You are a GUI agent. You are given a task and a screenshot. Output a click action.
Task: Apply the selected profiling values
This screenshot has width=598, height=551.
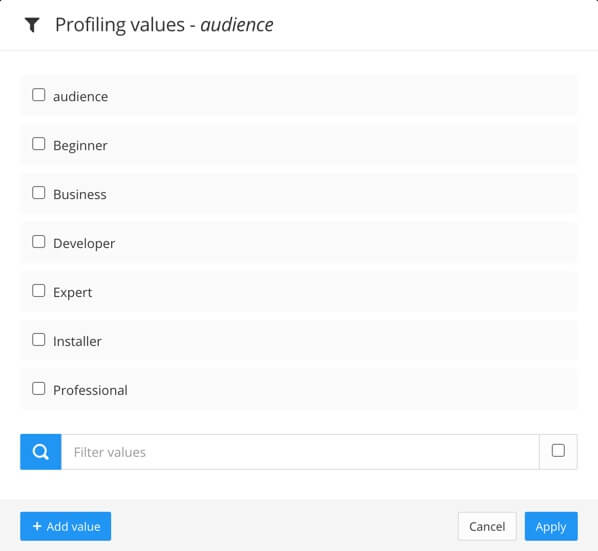pyautogui.click(x=551, y=526)
